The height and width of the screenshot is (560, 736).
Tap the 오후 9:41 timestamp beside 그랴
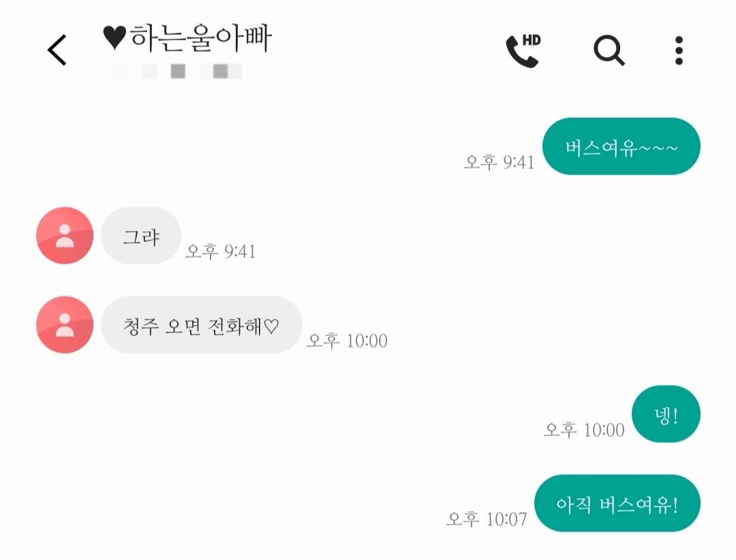click(221, 251)
